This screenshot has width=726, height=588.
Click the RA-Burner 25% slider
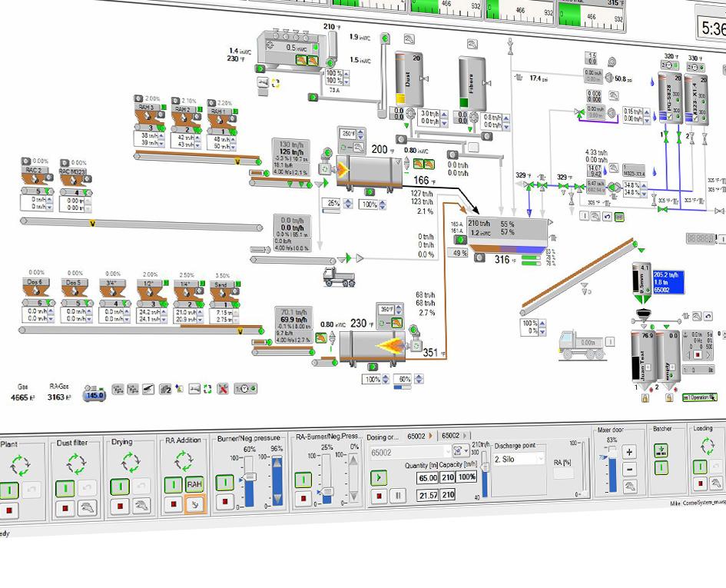pos(327,480)
